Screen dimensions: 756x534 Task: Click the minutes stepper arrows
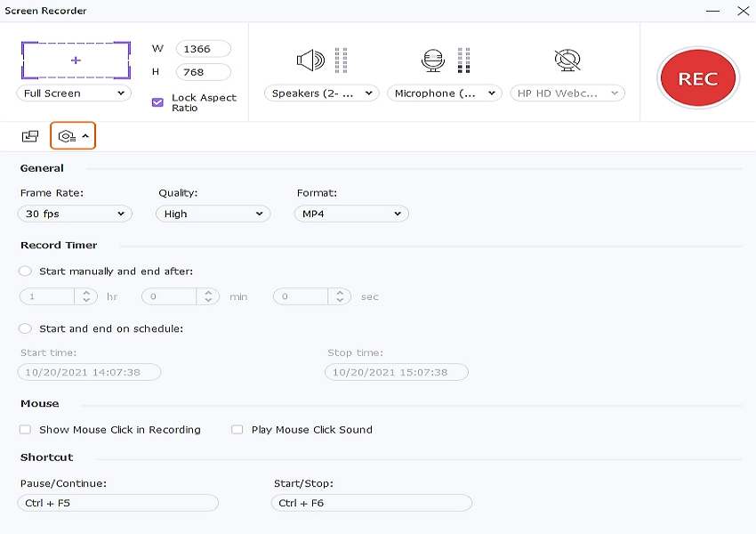point(208,296)
